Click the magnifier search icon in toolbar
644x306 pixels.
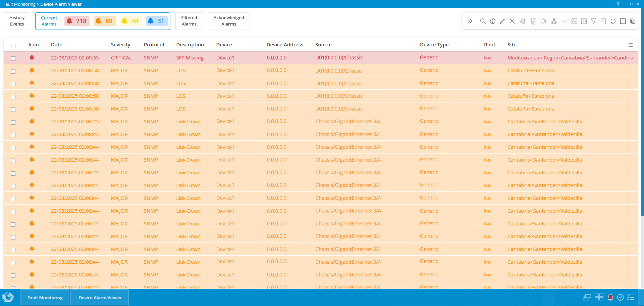[x=483, y=21]
